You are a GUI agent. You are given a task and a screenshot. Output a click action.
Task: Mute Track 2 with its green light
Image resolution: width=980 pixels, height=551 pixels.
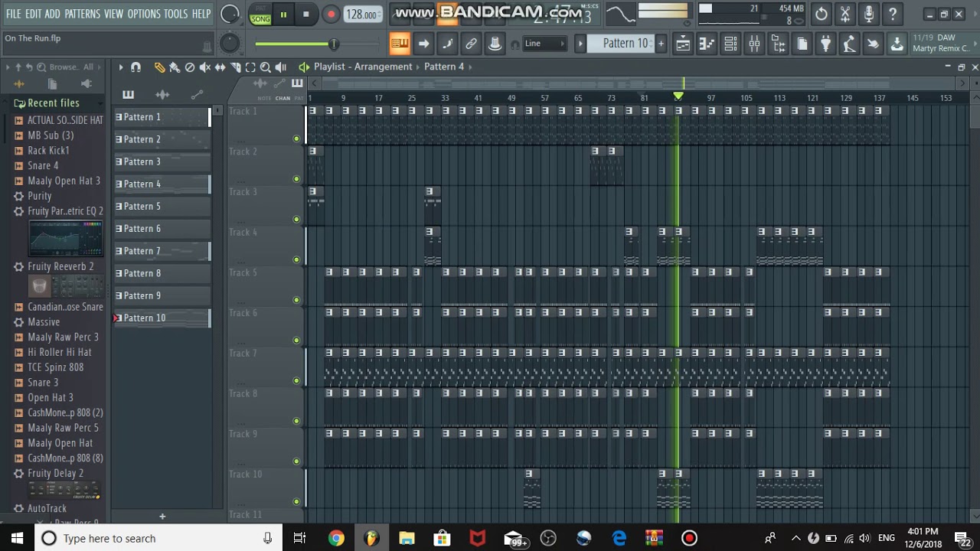(x=296, y=179)
